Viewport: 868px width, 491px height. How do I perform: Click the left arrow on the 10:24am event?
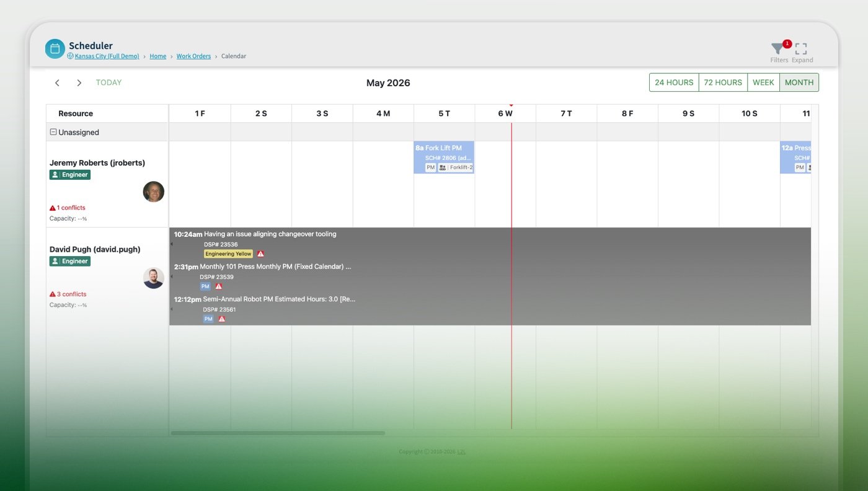click(x=171, y=244)
